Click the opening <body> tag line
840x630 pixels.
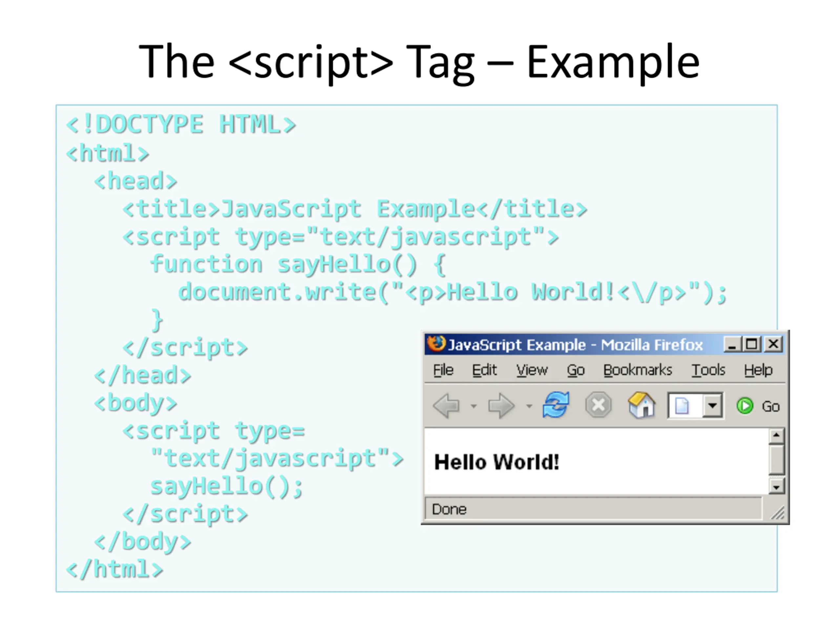coord(136,403)
